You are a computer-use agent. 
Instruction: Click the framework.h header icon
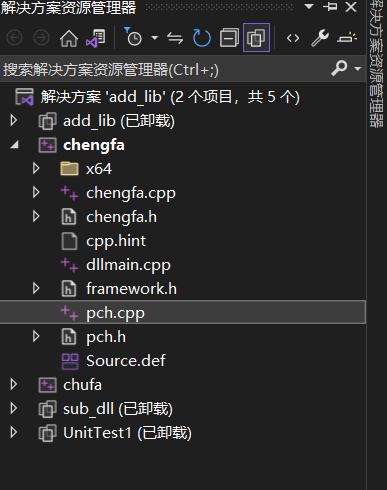tap(69, 289)
